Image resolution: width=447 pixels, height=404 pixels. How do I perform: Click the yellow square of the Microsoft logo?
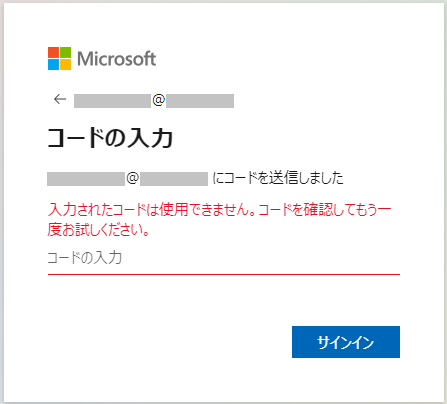(66, 65)
